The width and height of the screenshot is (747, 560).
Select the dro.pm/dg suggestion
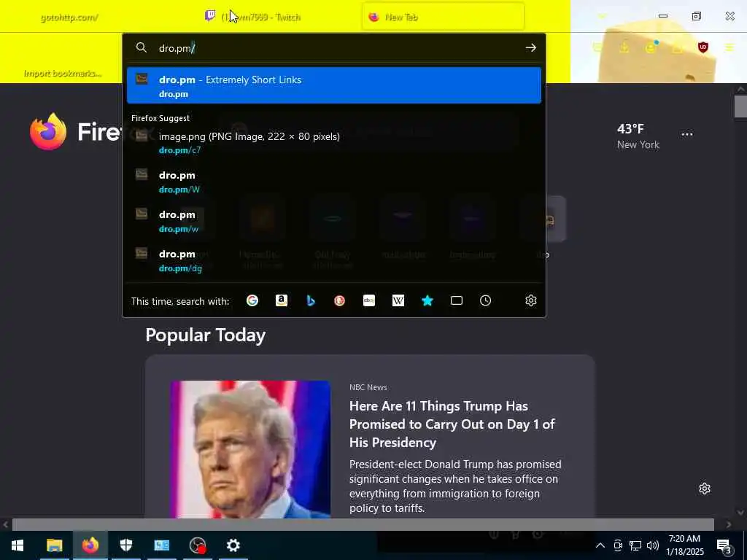pos(334,261)
